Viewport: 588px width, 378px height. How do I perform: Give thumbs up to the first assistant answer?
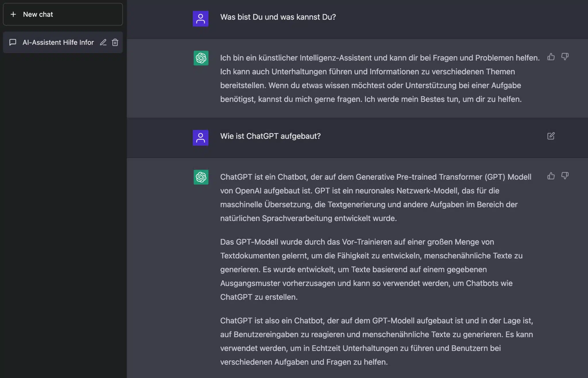click(x=551, y=57)
